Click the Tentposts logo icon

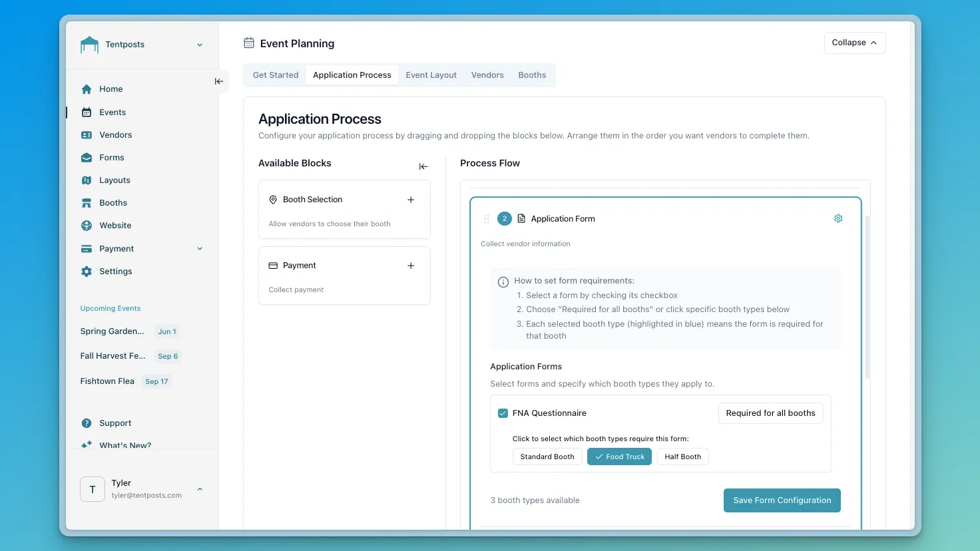[89, 44]
